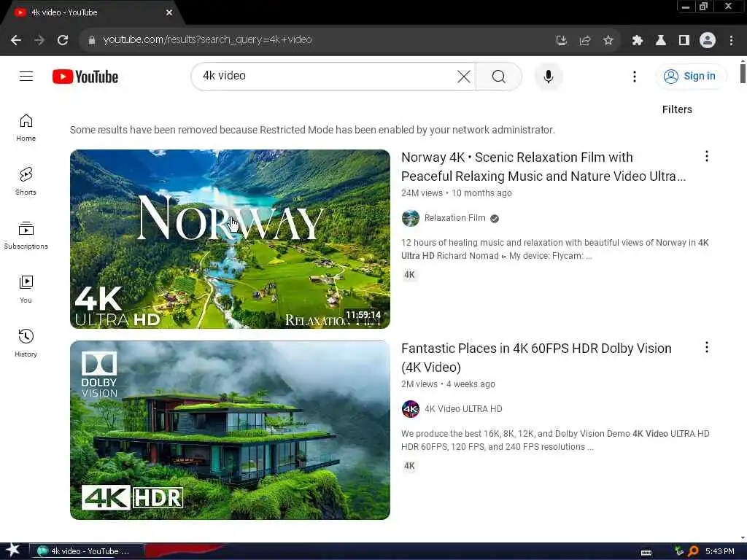Click the 24M views text

(x=422, y=192)
